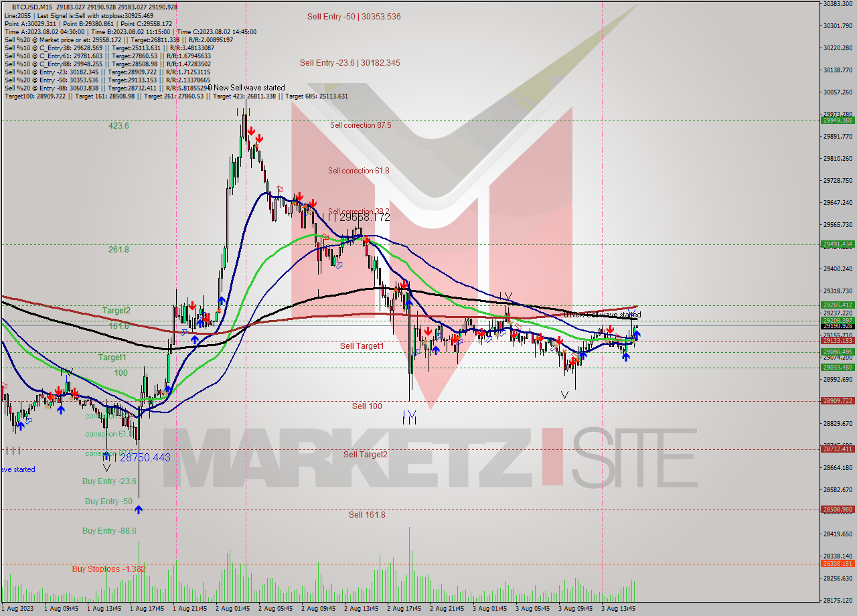
Task: Click the 'Sell Target1' label
Action: click(x=362, y=345)
